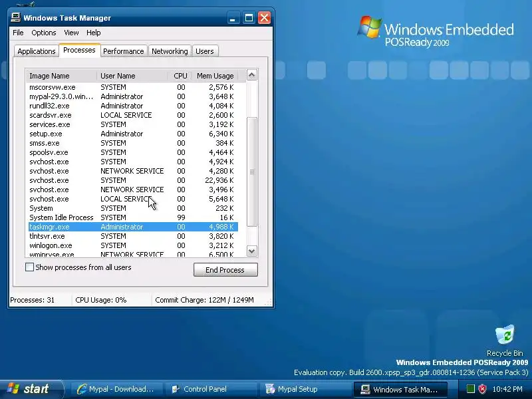Open the Recycle Bin desktop icon
This screenshot has height=399, width=532.
click(505, 340)
